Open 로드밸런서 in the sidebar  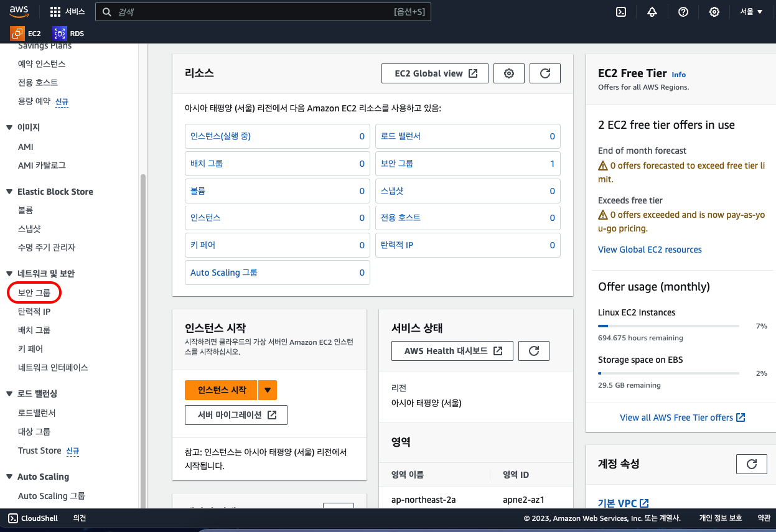[x=37, y=413]
